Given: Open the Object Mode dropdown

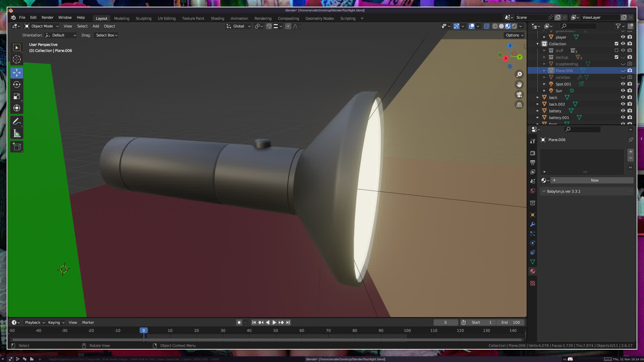Looking at the screenshot, I should tap(42, 26).
